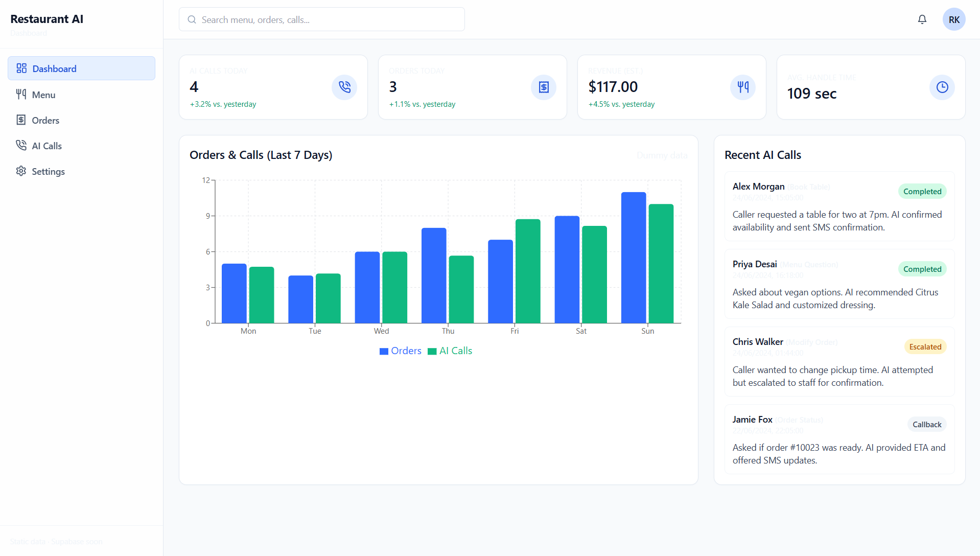The height and width of the screenshot is (556, 980).
Task: Click the utensils icon on Revenue card
Action: [x=742, y=87]
